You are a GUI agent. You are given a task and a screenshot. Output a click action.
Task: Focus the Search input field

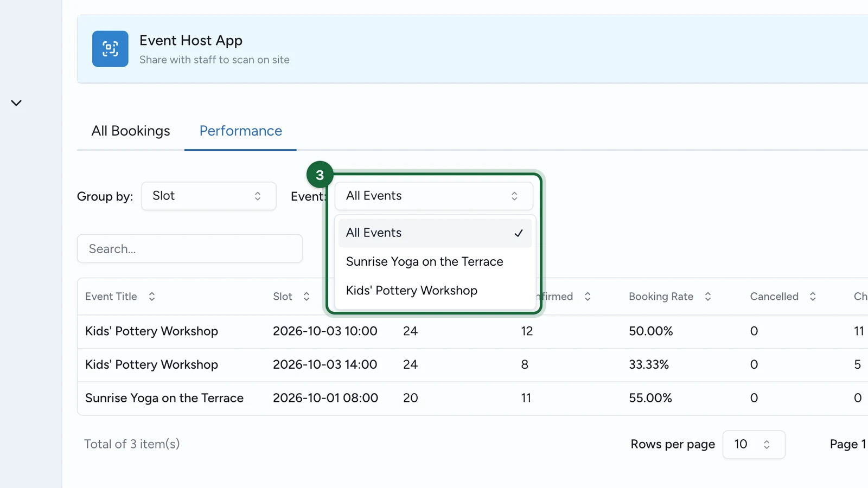190,249
